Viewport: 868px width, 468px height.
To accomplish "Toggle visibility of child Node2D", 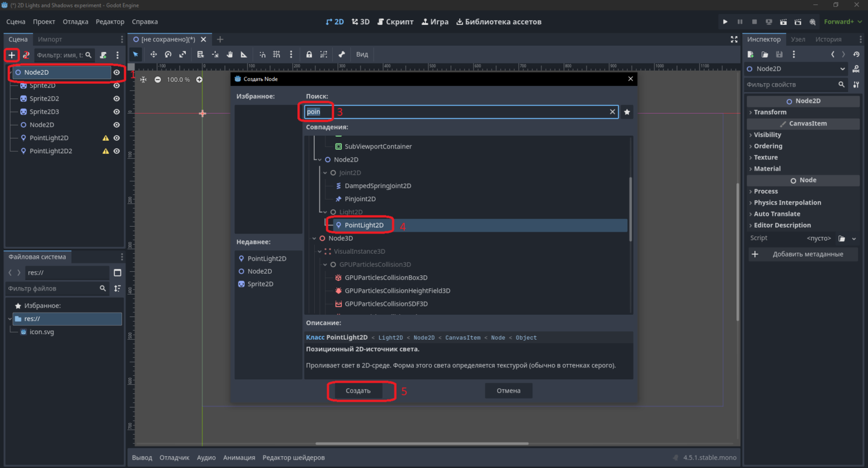I will [116, 125].
